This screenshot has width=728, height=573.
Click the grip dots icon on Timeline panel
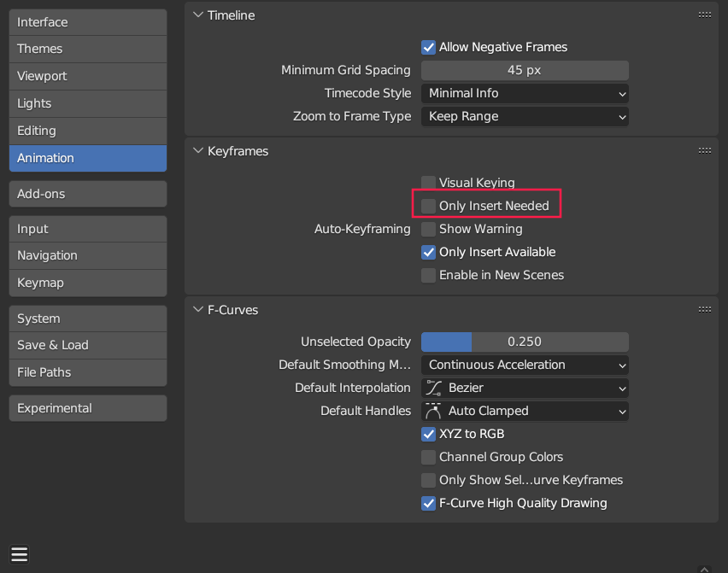pos(704,14)
